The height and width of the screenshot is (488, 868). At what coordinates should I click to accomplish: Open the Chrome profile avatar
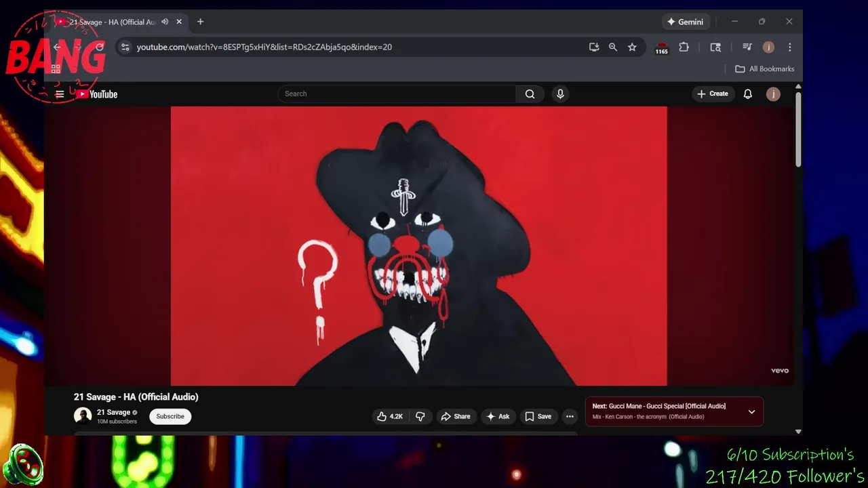pos(768,47)
